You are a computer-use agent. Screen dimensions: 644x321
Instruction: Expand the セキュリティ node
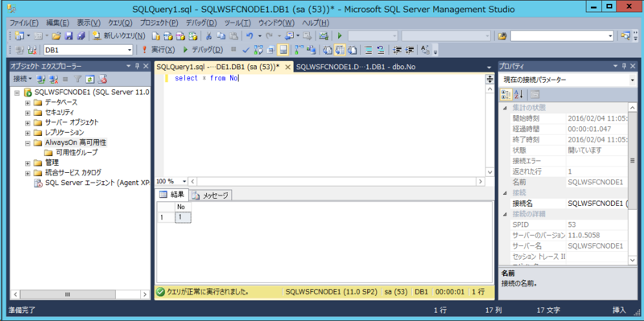click(27, 113)
